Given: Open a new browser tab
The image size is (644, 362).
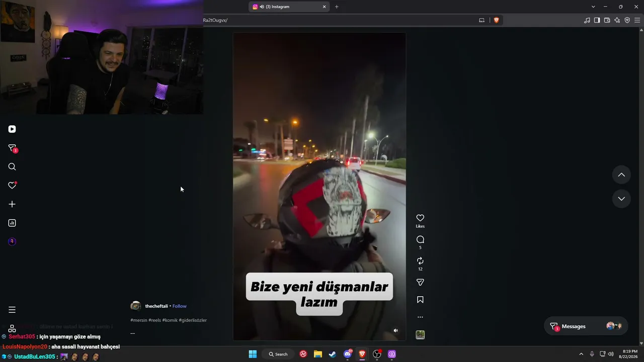Looking at the screenshot, I should (x=337, y=7).
